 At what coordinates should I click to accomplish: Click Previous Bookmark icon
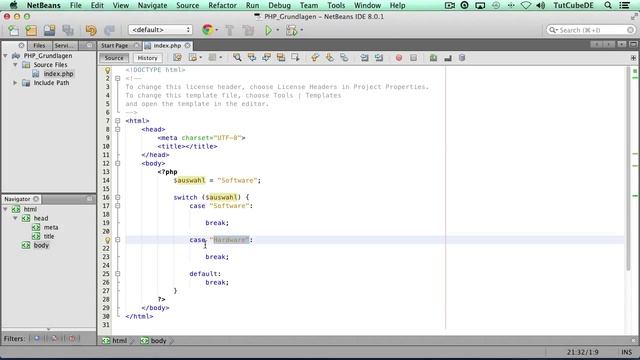[x=315, y=58]
